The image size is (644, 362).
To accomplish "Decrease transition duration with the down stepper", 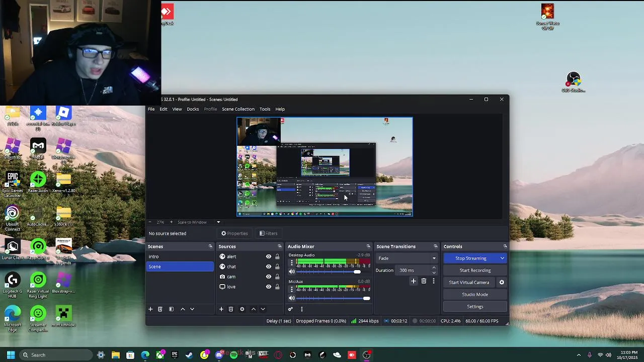I will click(x=434, y=273).
